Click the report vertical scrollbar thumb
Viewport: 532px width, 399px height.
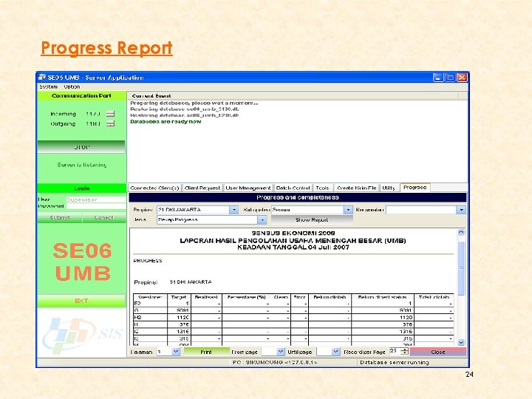pyautogui.click(x=461, y=268)
